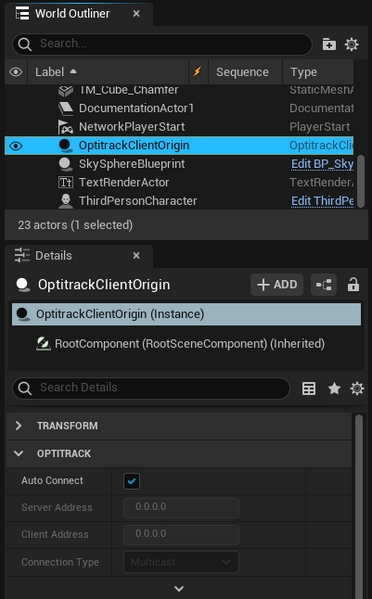
Task: Open Details view options gear icon
Action: click(x=357, y=389)
